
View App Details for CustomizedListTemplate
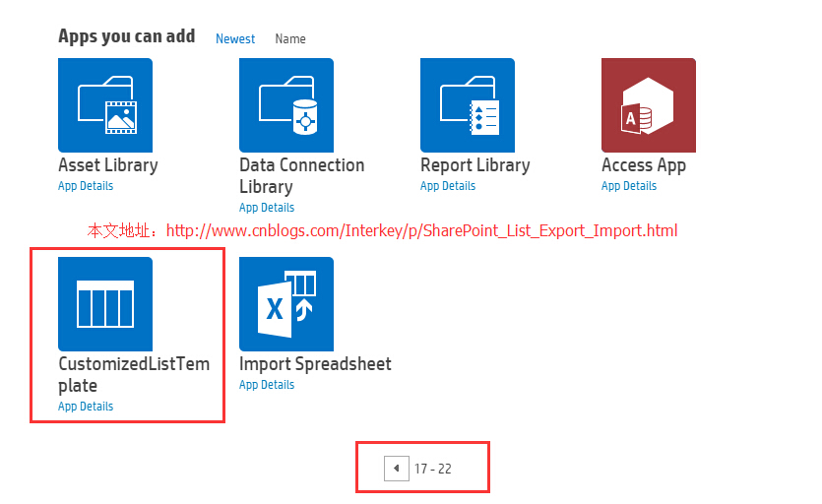86,407
